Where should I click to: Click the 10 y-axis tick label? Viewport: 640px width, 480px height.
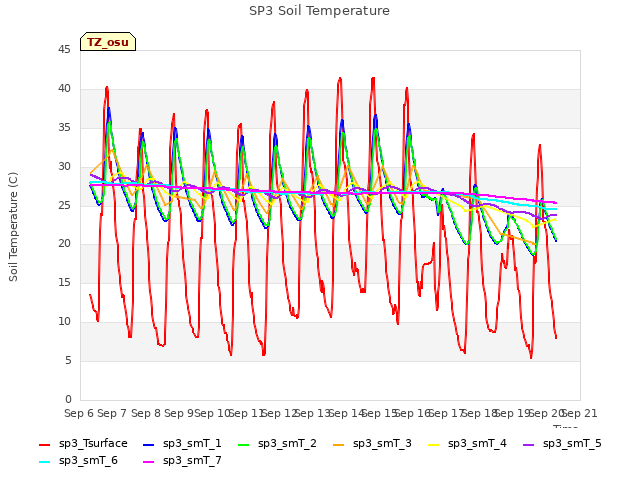point(64,322)
